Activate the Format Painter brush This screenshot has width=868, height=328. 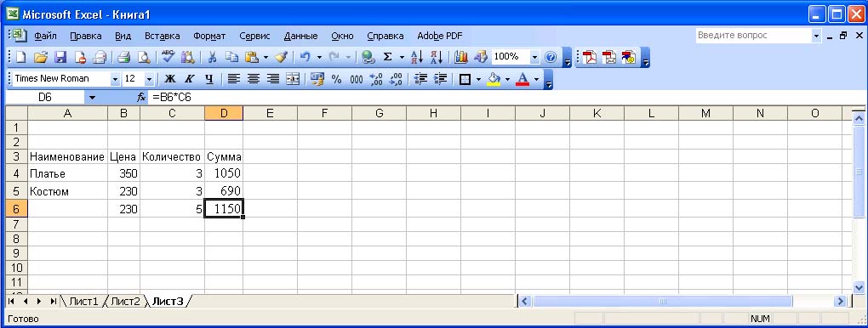tap(281, 57)
